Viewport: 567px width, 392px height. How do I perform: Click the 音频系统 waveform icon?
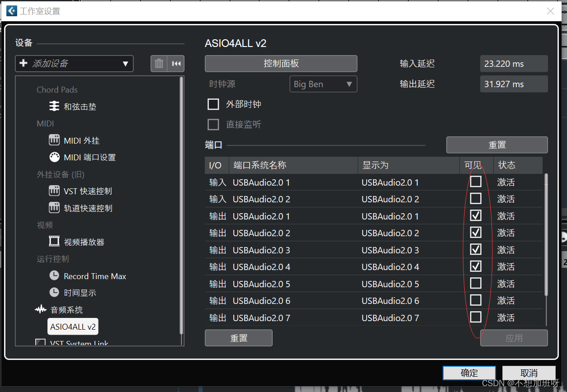click(41, 309)
